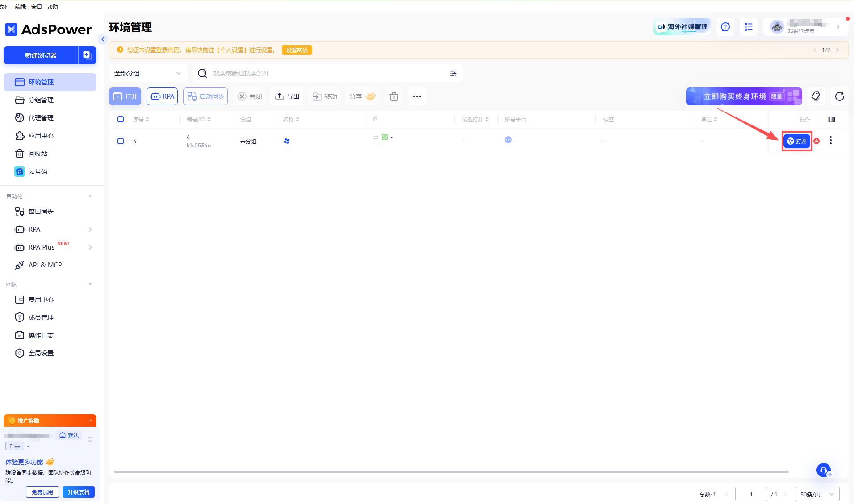854x504 pixels.
Task: Open the three-dot more actions toolbar menu
Action: [x=417, y=96]
